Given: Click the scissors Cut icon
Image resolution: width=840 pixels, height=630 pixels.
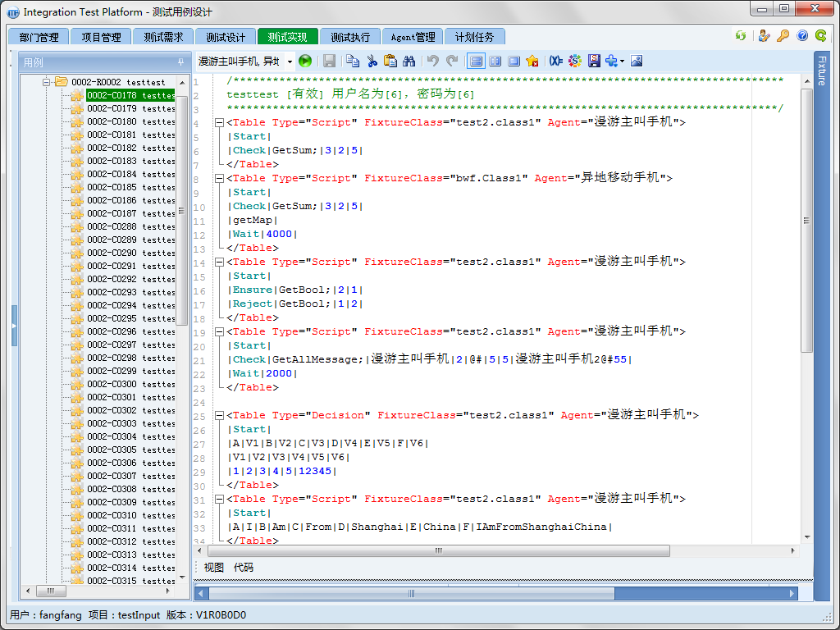Looking at the screenshot, I should (372, 61).
